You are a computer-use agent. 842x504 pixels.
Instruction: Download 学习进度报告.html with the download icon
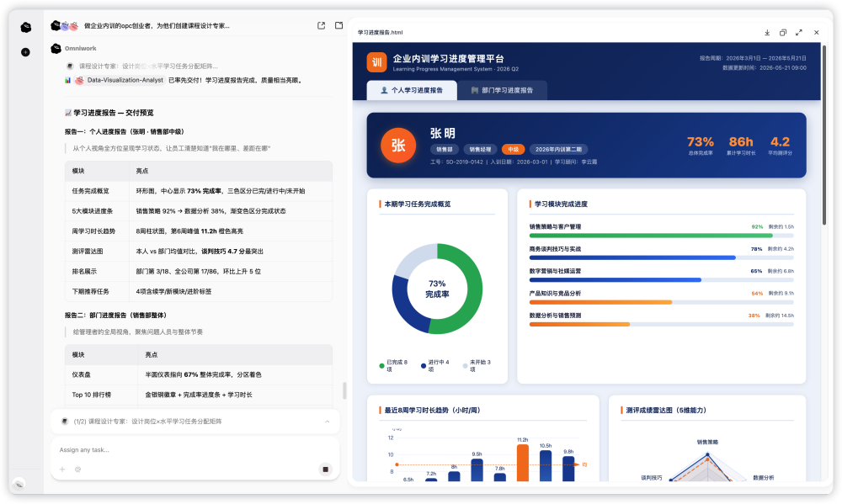(767, 33)
